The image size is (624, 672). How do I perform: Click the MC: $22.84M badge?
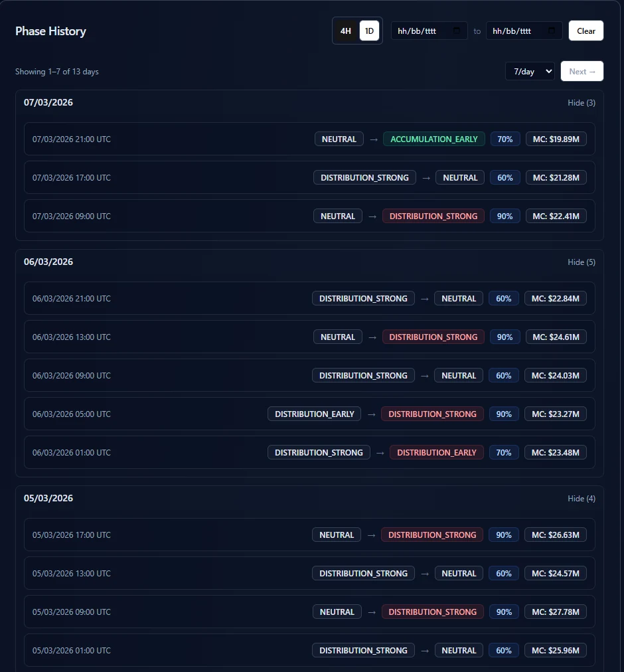tap(556, 299)
